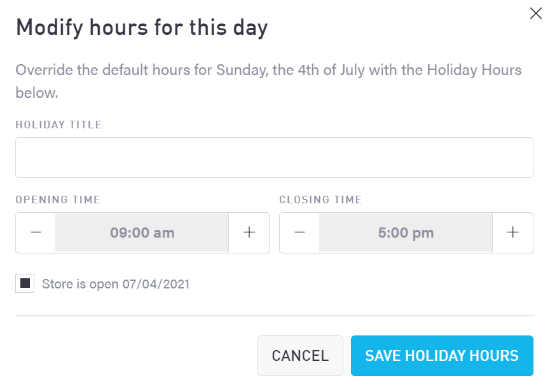
Task: Click the word 'below.' in the description
Action: [x=37, y=93]
